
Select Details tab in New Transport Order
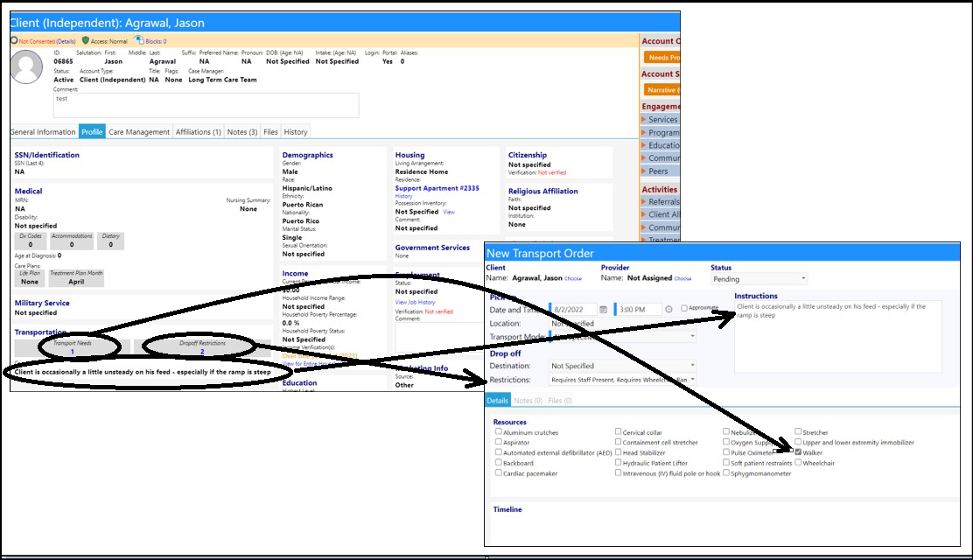pyautogui.click(x=498, y=401)
